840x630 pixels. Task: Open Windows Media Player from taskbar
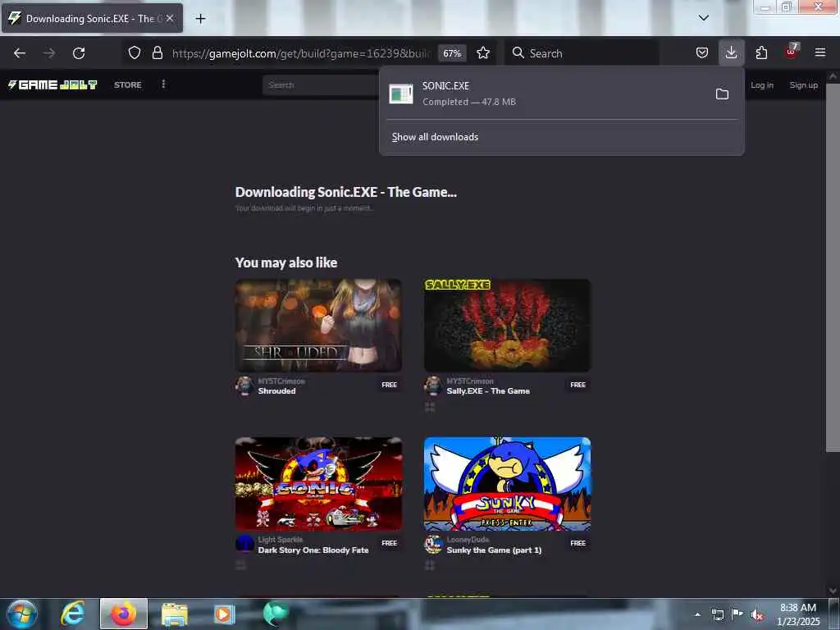[x=224, y=614]
